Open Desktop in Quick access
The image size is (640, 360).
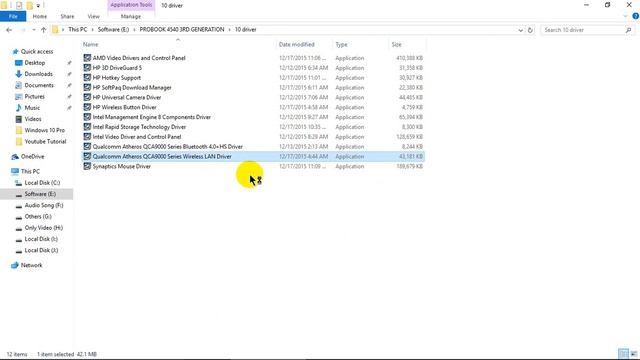[35, 63]
